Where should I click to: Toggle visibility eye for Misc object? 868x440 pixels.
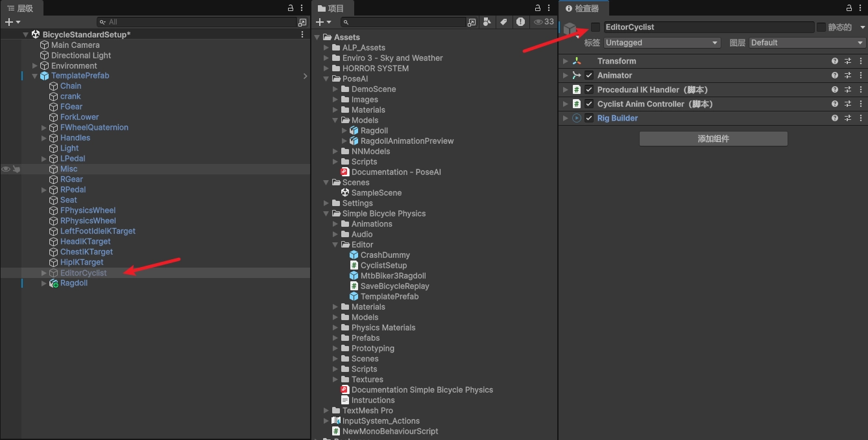[x=6, y=169]
